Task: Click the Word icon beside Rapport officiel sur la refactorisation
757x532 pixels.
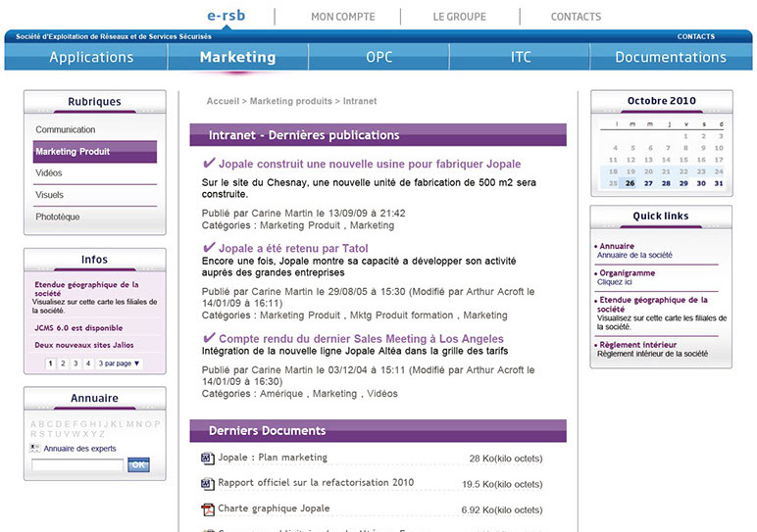Action: (x=208, y=483)
